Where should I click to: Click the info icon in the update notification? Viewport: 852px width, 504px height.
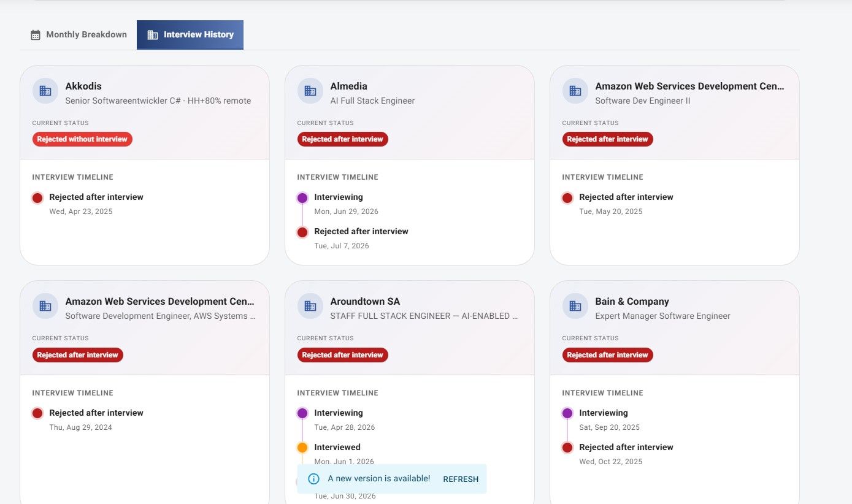coord(313,479)
